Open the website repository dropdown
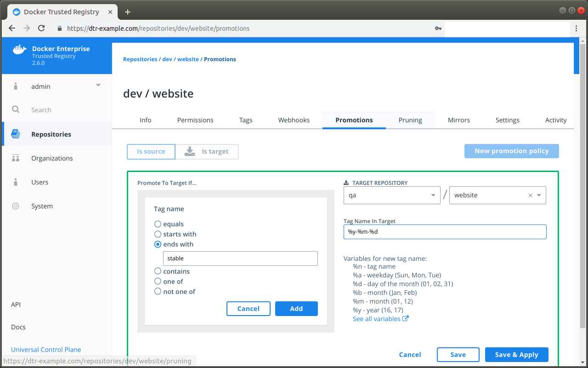Image resolution: width=588 pixels, height=368 pixels. [539, 195]
